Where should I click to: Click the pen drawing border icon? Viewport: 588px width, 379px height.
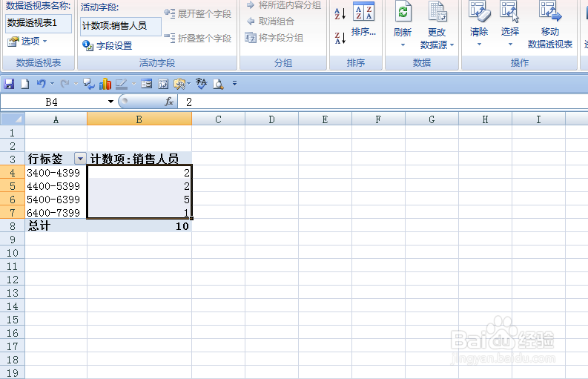(122, 84)
